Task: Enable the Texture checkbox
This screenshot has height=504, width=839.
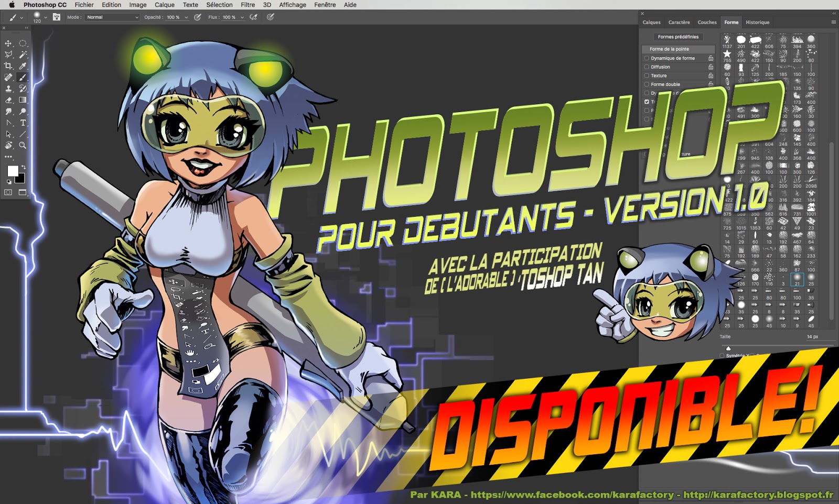Action: (647, 75)
